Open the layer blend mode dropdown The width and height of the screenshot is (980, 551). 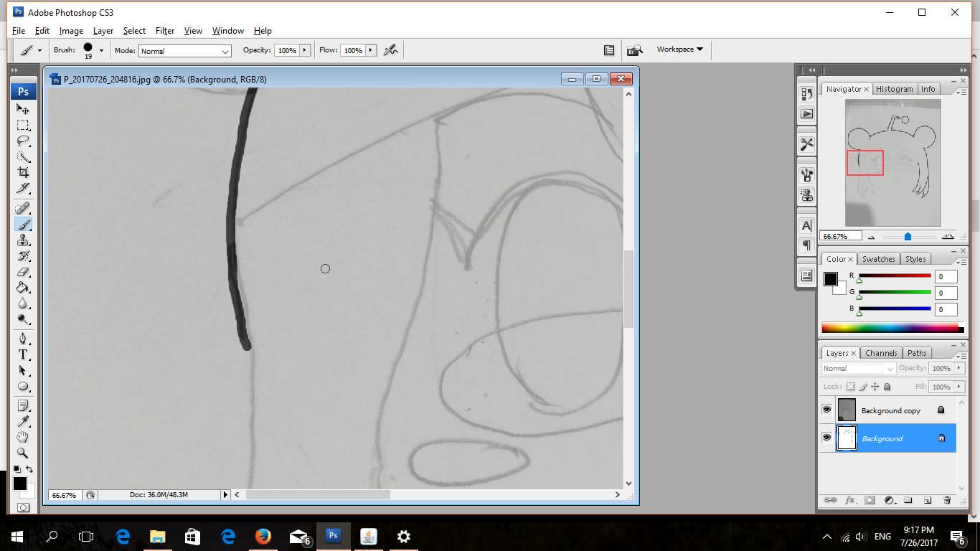click(858, 368)
